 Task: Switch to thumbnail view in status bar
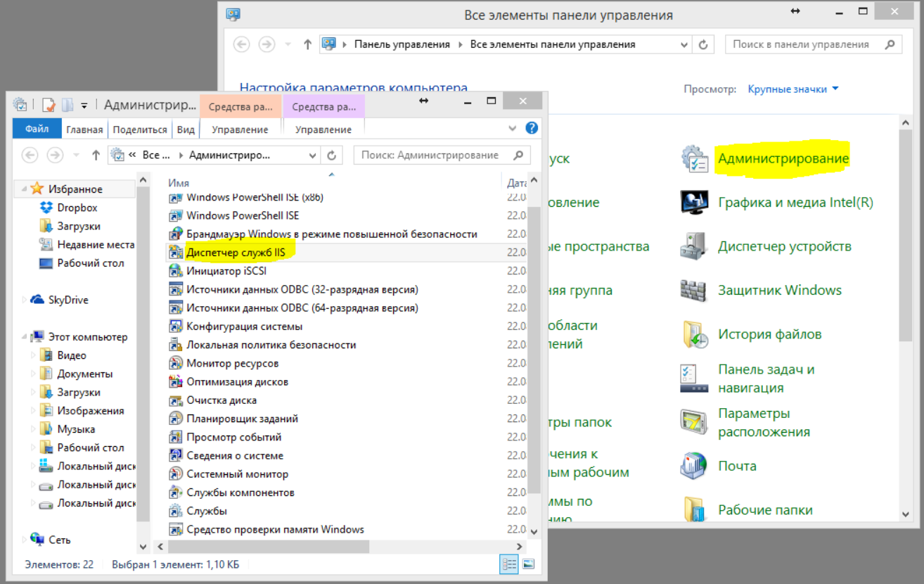pos(527,564)
